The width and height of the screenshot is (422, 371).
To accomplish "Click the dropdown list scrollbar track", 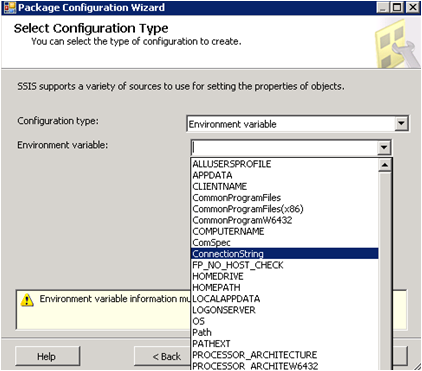I will 385,271.
